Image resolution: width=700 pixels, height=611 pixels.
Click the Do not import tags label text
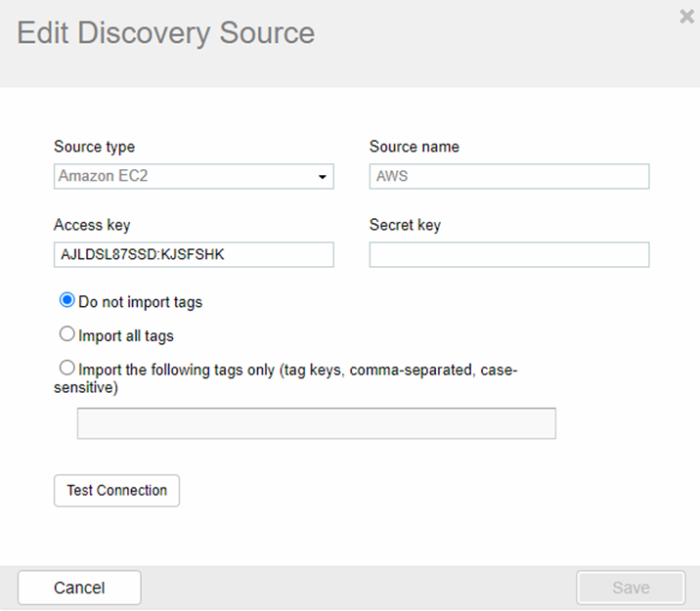[140, 302]
